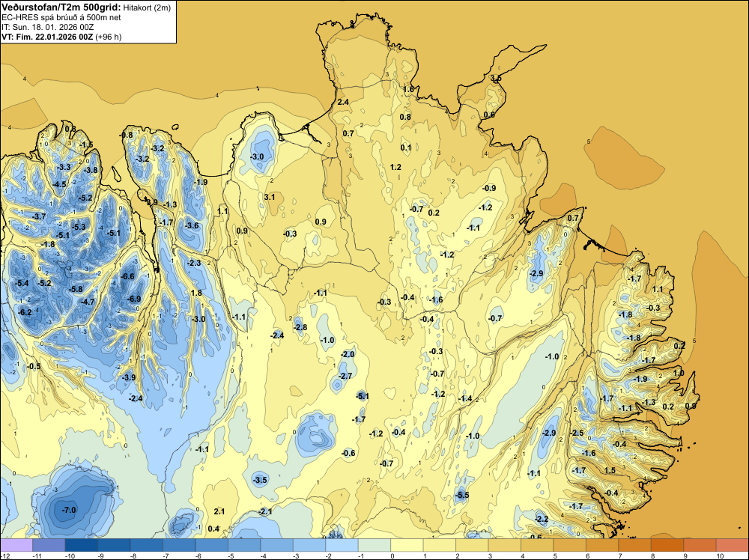This screenshot has height=560, width=749.
Task: Click the legend tick label '9'
Action: [x=685, y=556]
